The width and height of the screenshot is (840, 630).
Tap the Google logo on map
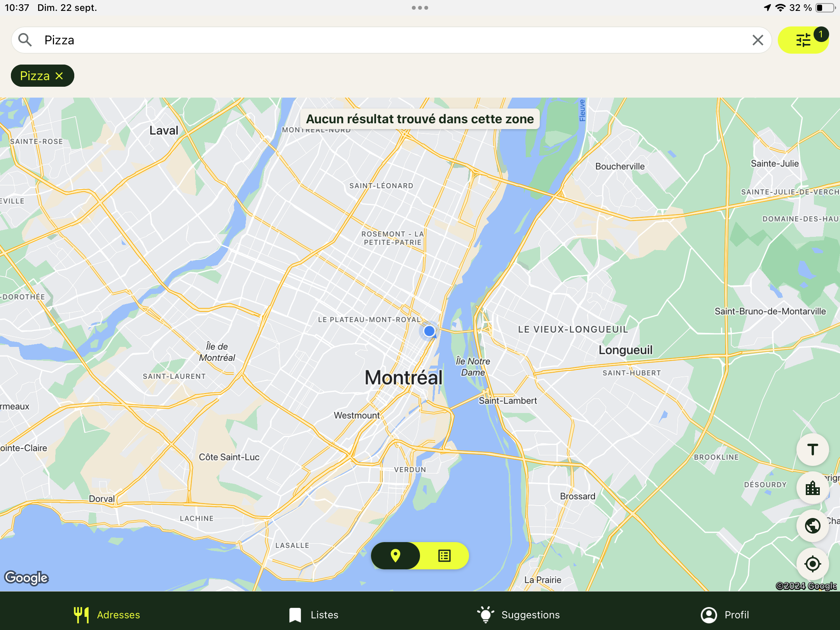(26, 577)
